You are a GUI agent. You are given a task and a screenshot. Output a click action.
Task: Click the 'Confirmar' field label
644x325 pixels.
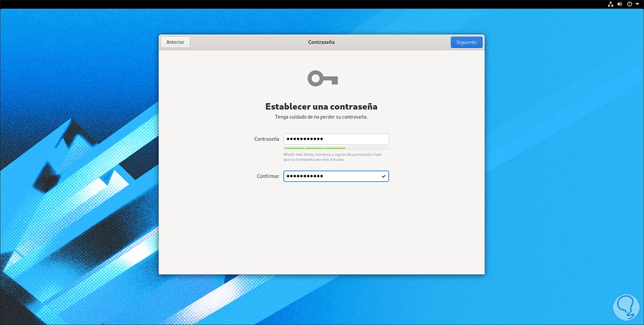click(x=268, y=176)
